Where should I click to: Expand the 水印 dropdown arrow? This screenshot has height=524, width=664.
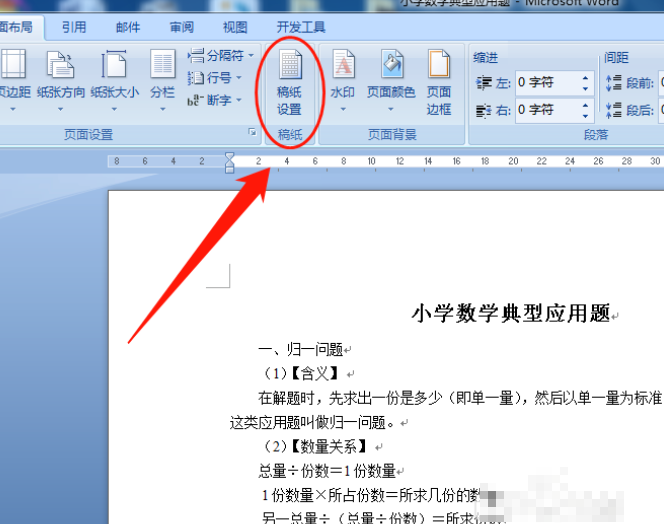click(x=343, y=109)
